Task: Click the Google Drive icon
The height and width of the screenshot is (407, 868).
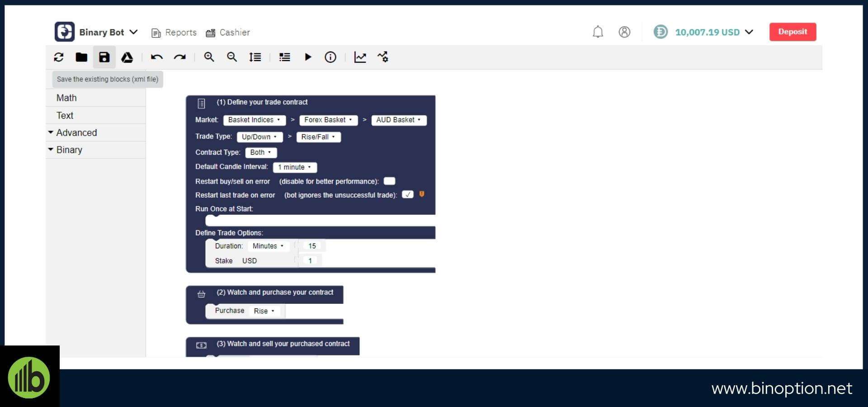Action: pyautogui.click(x=127, y=57)
